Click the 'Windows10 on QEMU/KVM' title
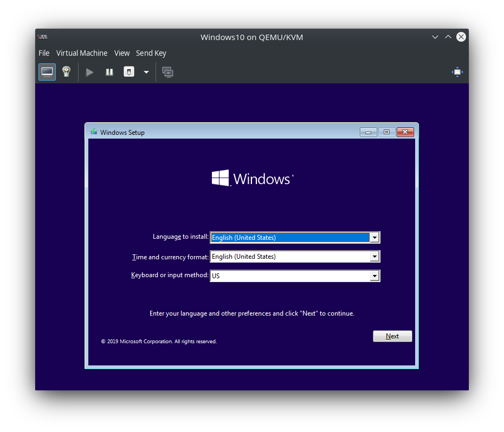504x432 pixels. pos(251,37)
